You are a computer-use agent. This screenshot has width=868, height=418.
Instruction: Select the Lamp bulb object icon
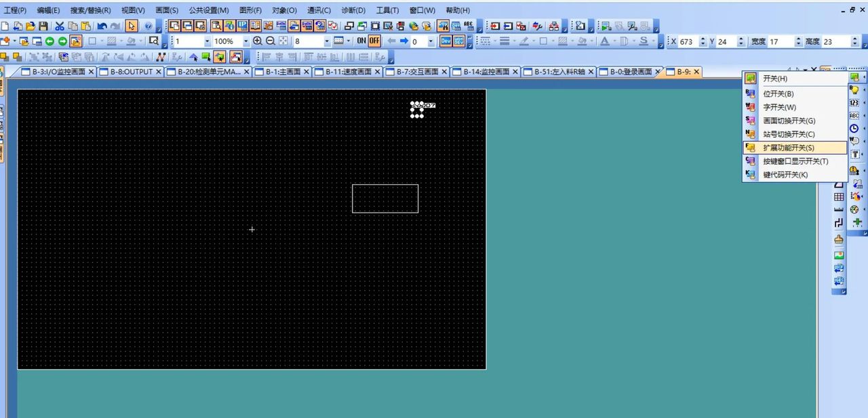pyautogui.click(x=854, y=90)
